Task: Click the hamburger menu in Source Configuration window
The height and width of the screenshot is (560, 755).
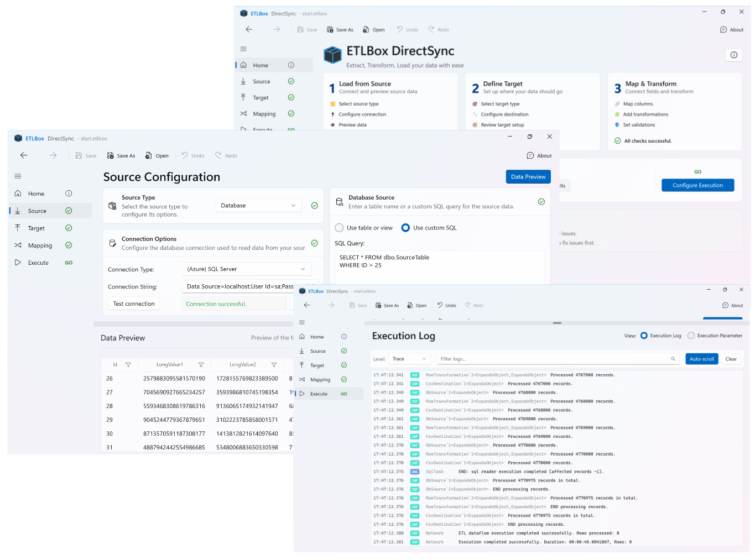Action: pos(18,176)
